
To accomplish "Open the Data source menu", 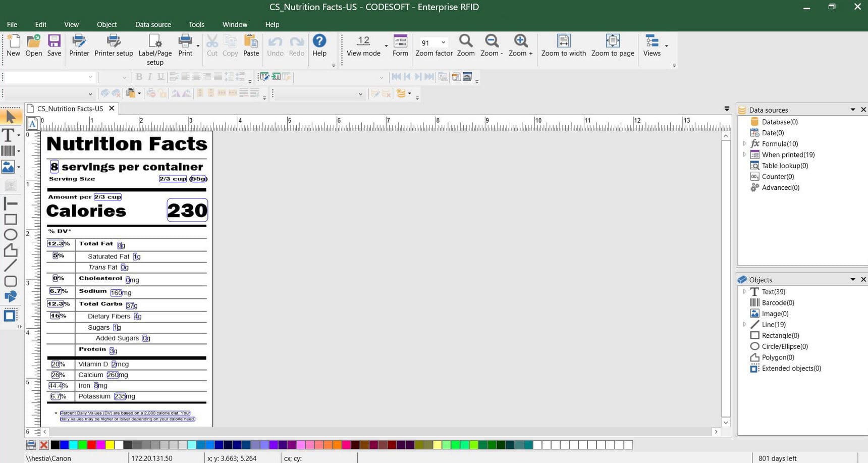I will point(153,24).
